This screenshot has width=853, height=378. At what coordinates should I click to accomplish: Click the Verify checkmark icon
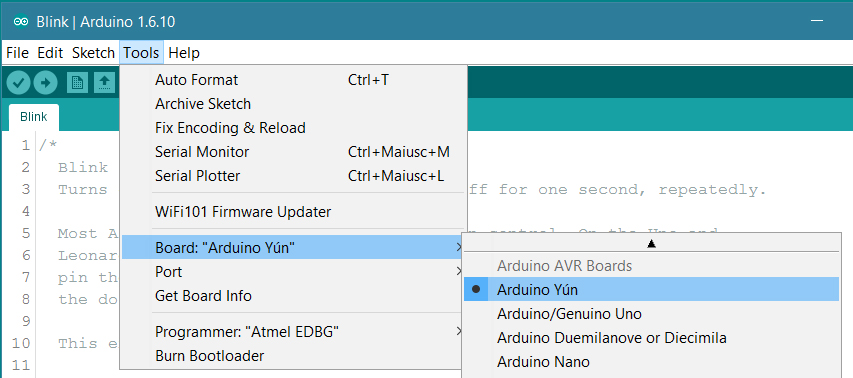[18, 83]
